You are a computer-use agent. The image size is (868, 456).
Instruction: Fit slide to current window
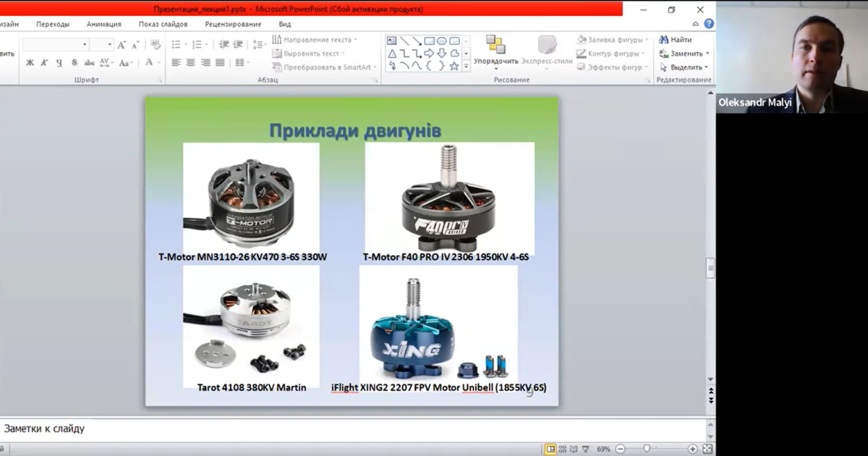pos(707,449)
